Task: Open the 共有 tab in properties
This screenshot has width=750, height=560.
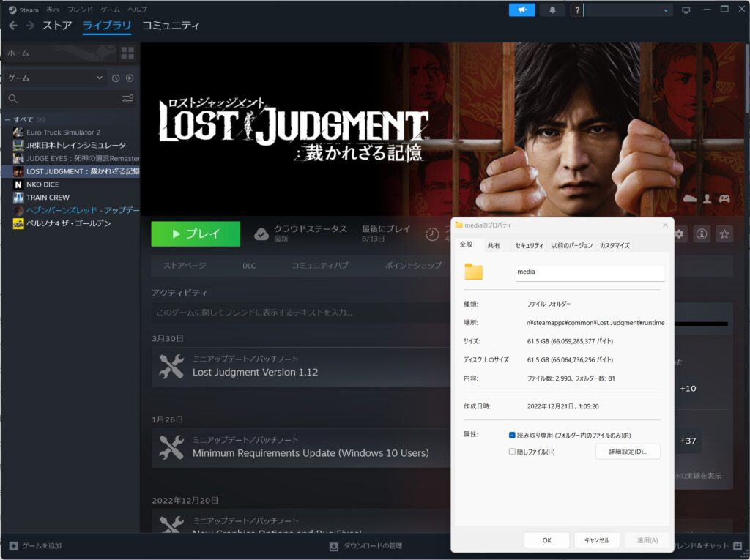Action: click(x=494, y=245)
